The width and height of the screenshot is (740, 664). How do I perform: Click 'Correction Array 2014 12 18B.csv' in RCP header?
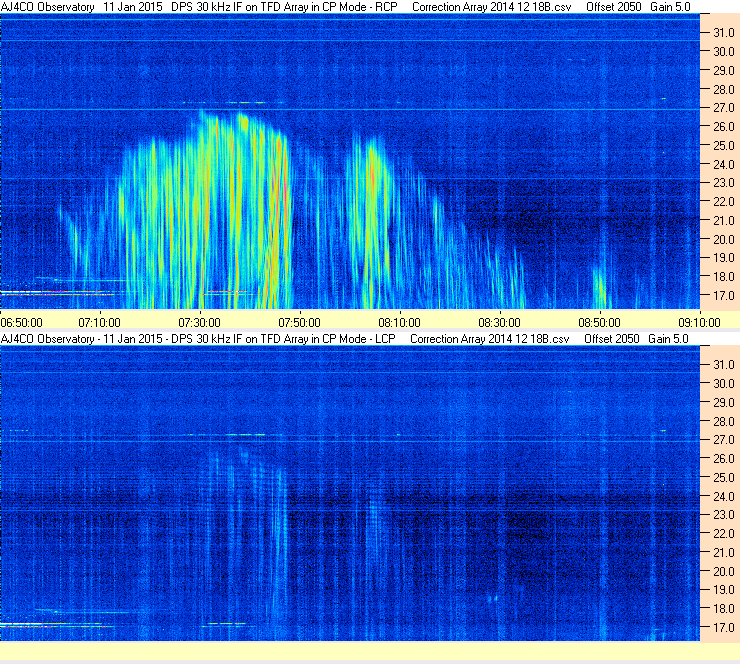pos(490,7)
